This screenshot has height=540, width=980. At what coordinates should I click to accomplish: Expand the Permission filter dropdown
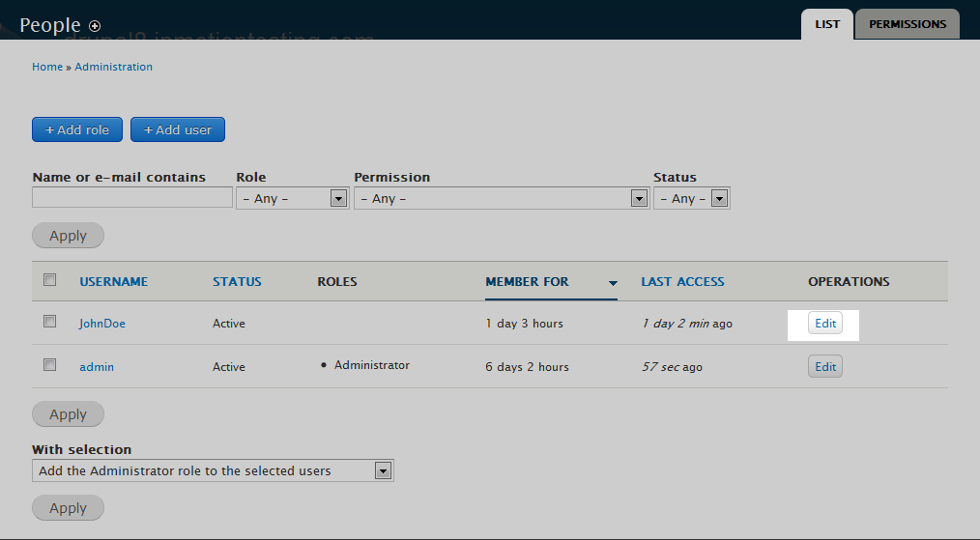(x=501, y=198)
